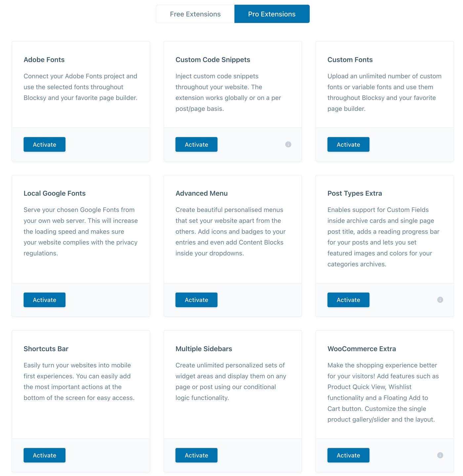463x476 pixels.
Task: Click the Advanced Menu heading
Action: click(201, 193)
